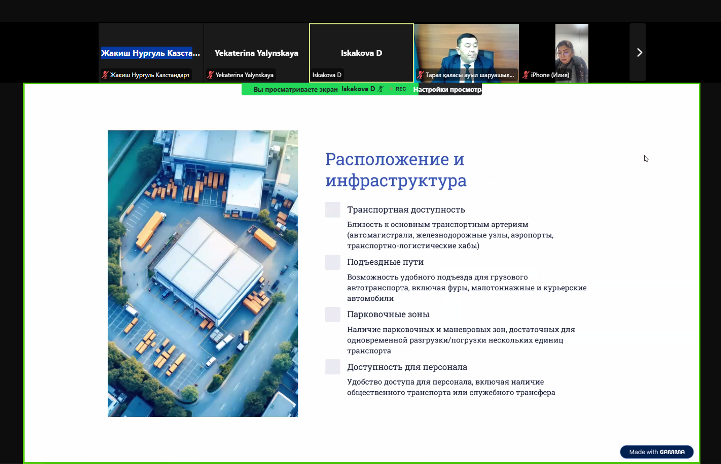Click heading Доступность для персонала

pyautogui.click(x=407, y=367)
